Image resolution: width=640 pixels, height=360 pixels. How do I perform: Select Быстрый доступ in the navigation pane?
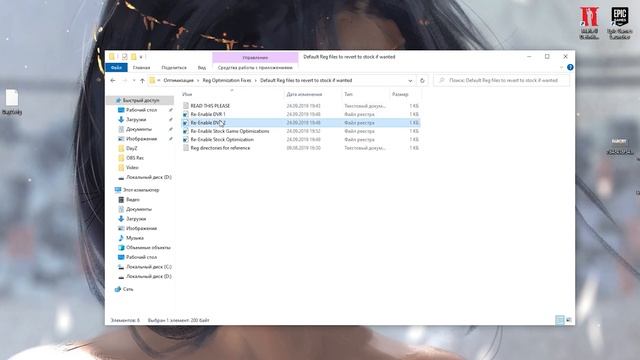click(x=140, y=100)
